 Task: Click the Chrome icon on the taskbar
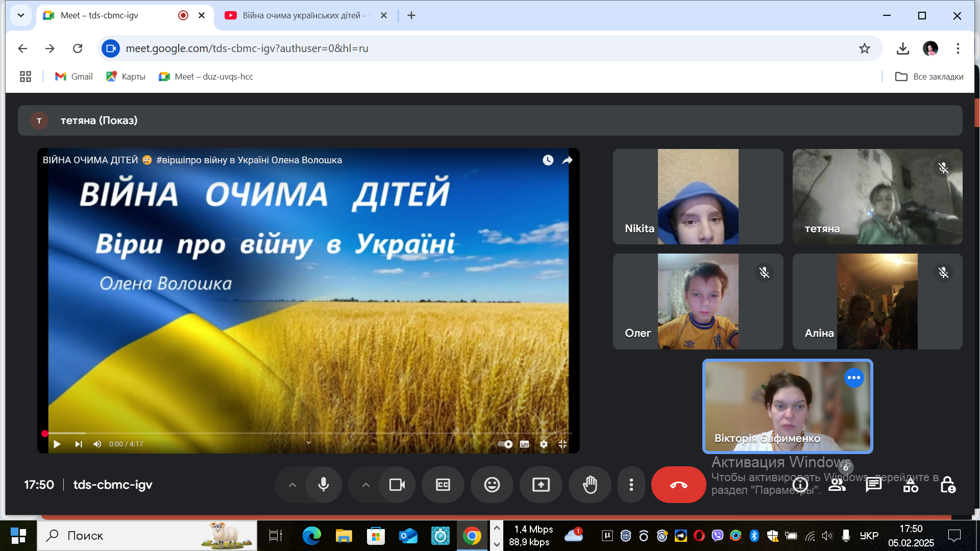472,536
